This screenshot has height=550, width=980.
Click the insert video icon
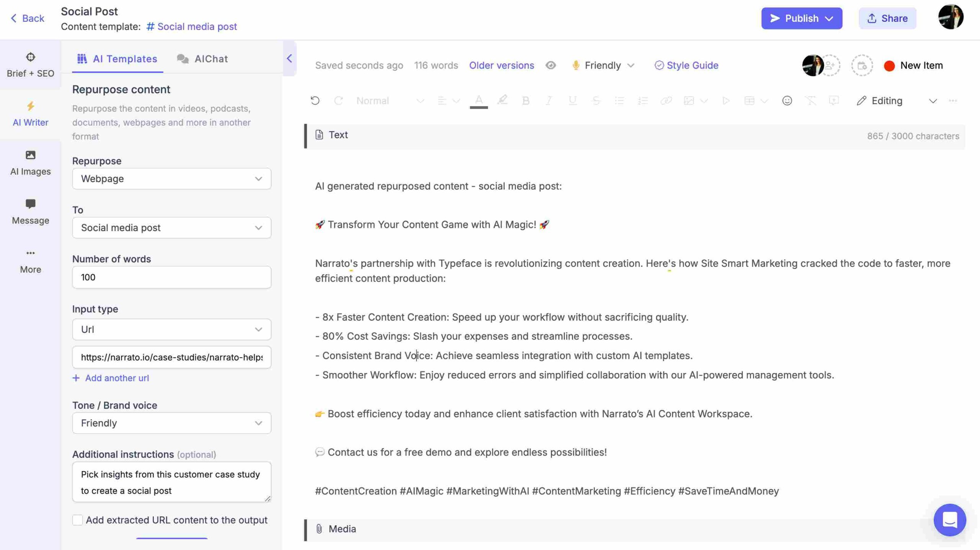tap(725, 100)
